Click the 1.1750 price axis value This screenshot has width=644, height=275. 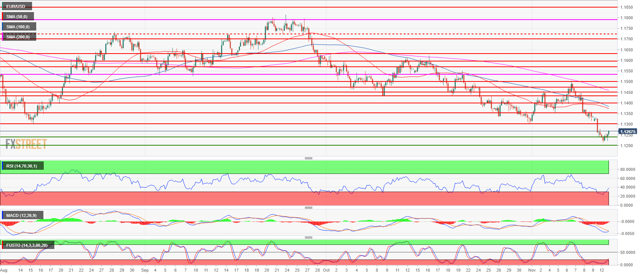627,28
